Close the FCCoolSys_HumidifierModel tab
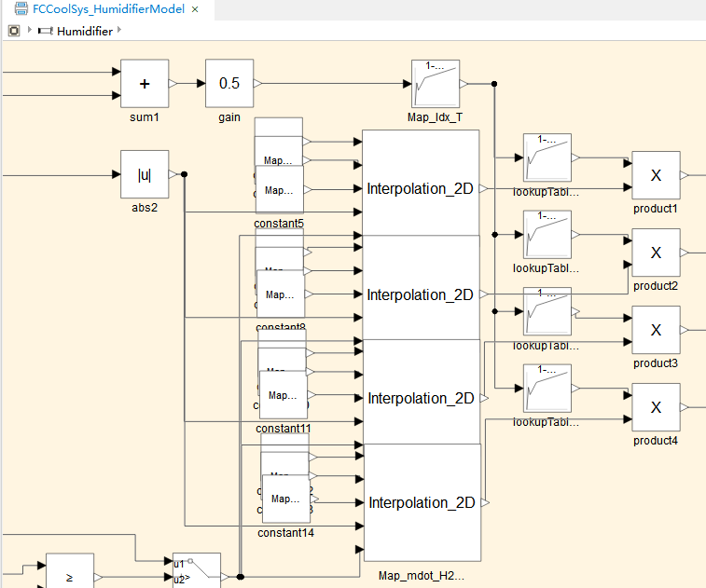This screenshot has width=706, height=588. [x=195, y=9]
